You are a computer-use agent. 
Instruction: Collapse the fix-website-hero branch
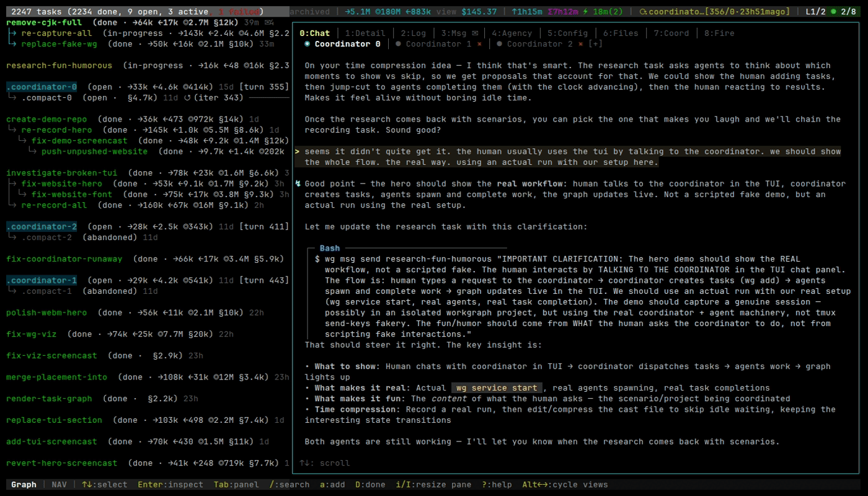point(13,184)
